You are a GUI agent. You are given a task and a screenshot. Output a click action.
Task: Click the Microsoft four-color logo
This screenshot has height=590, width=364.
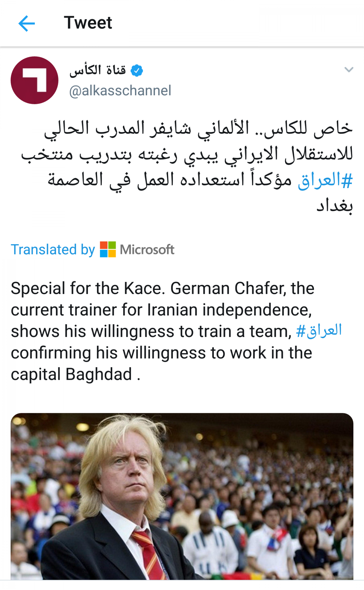[108, 249]
